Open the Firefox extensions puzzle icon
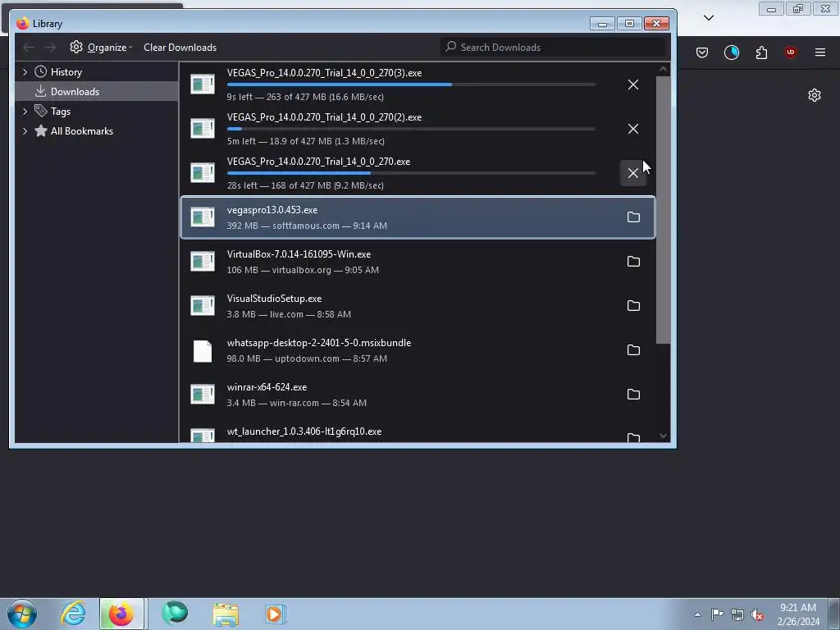Viewport: 840px width, 630px height. (761, 52)
